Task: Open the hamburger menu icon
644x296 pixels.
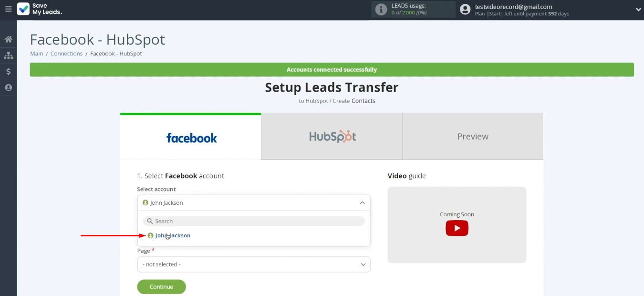Action: coord(8,9)
